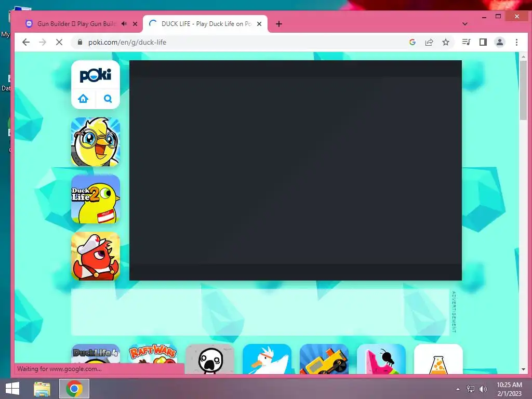Open the media controls icon in toolbar

pyautogui.click(x=466, y=42)
